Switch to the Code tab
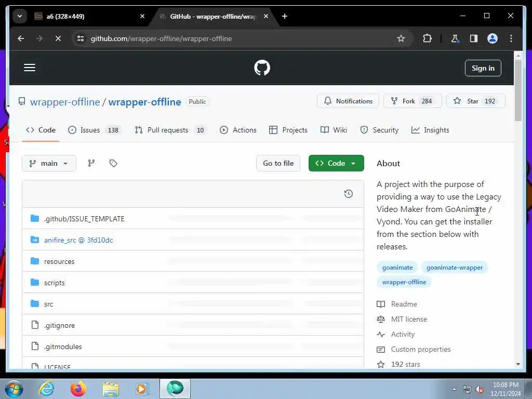532x399 pixels. click(41, 130)
